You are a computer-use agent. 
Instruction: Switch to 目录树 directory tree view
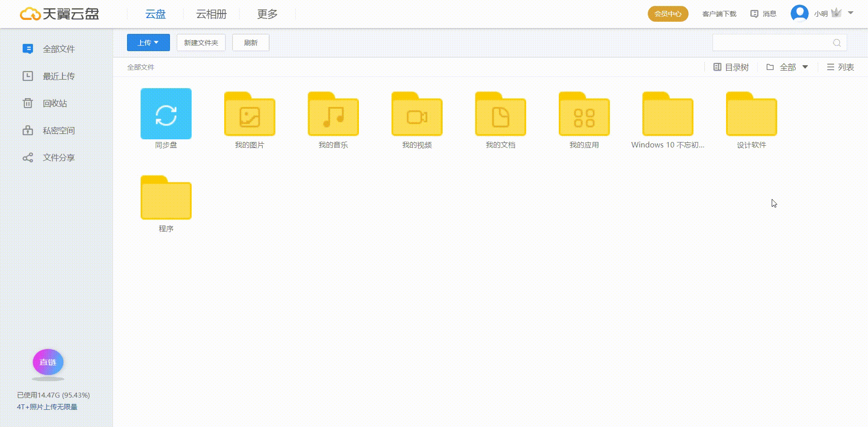pos(731,67)
